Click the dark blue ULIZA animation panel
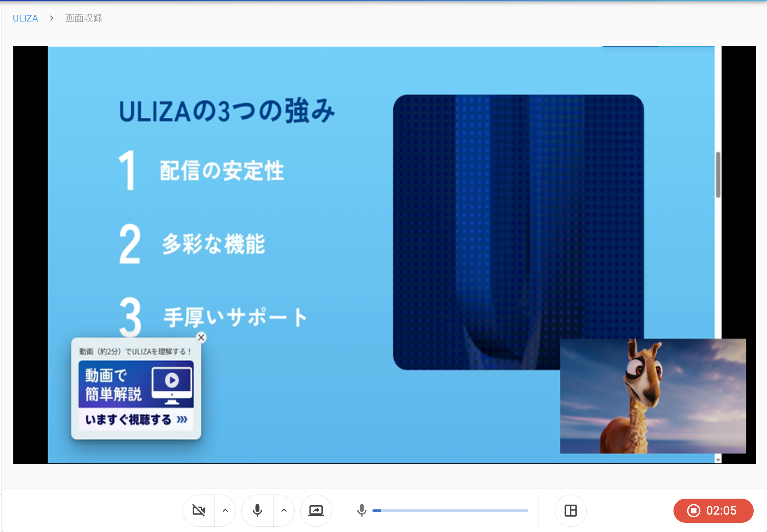 point(518,232)
